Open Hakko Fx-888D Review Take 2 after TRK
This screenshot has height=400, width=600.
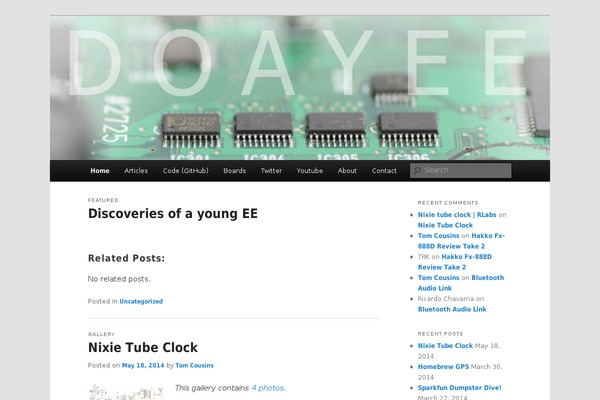[x=455, y=262]
